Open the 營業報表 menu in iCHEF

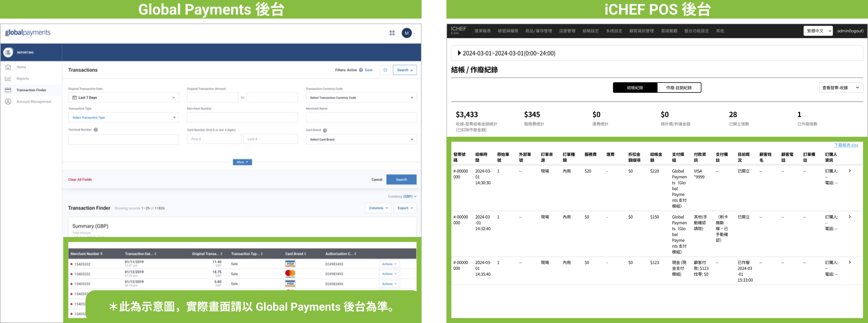point(482,31)
